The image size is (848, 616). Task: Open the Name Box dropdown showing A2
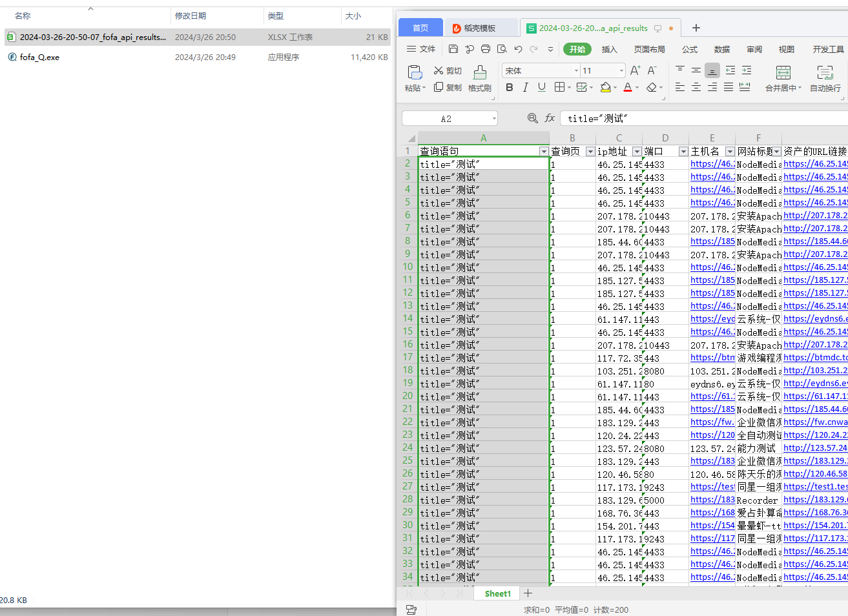[x=494, y=118]
